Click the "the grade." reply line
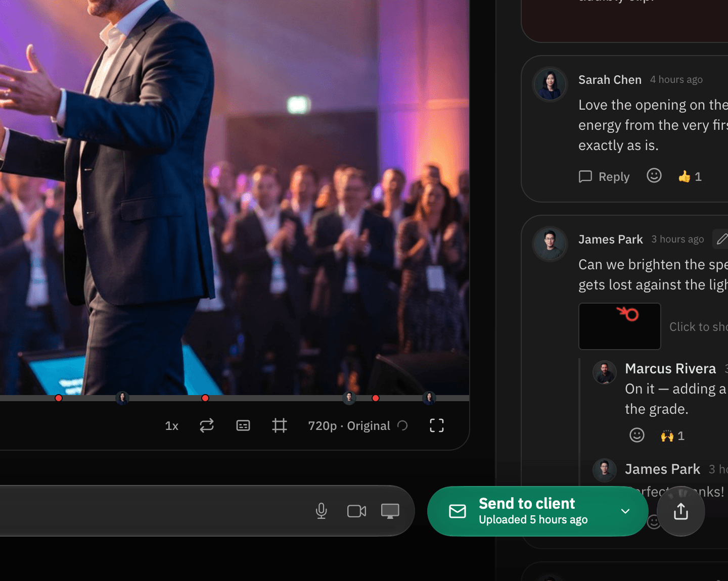Image resolution: width=728 pixels, height=581 pixels. 657,409
